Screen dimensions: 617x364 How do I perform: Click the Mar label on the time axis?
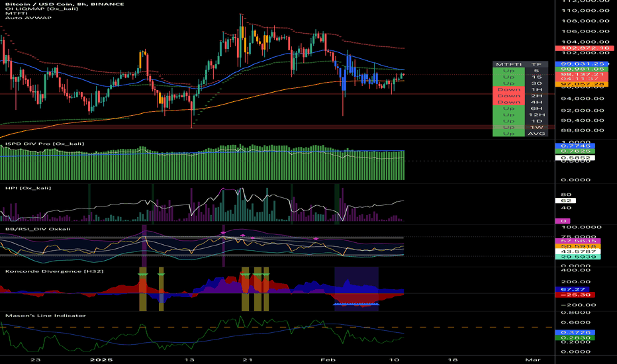pos(533,359)
